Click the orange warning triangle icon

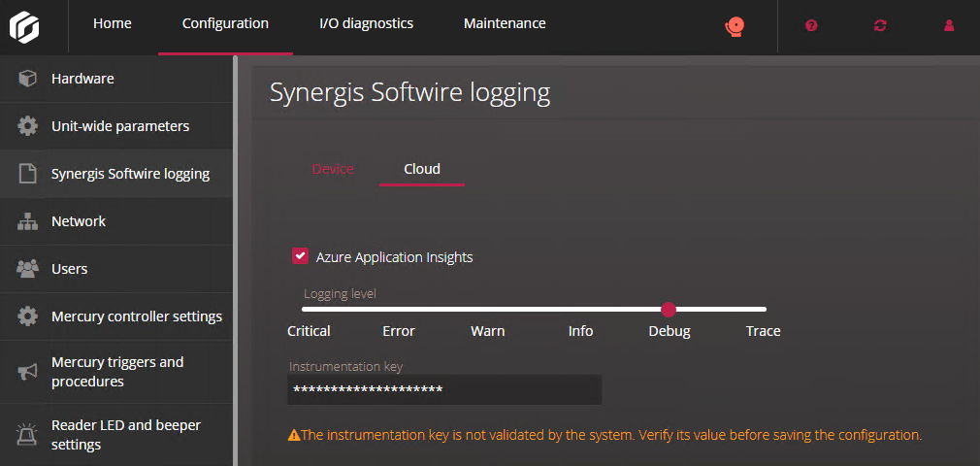(294, 435)
